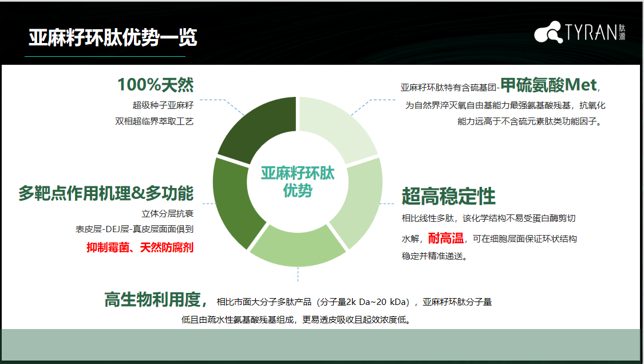Click the heading 多靶点作用机理&多功能
This screenshot has height=364, width=644.
click(106, 193)
